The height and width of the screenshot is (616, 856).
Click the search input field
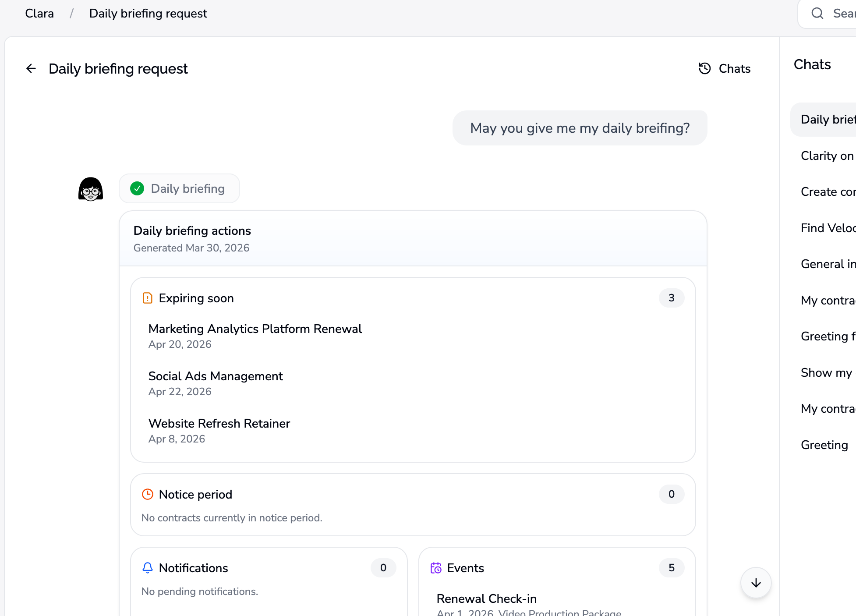(841, 13)
